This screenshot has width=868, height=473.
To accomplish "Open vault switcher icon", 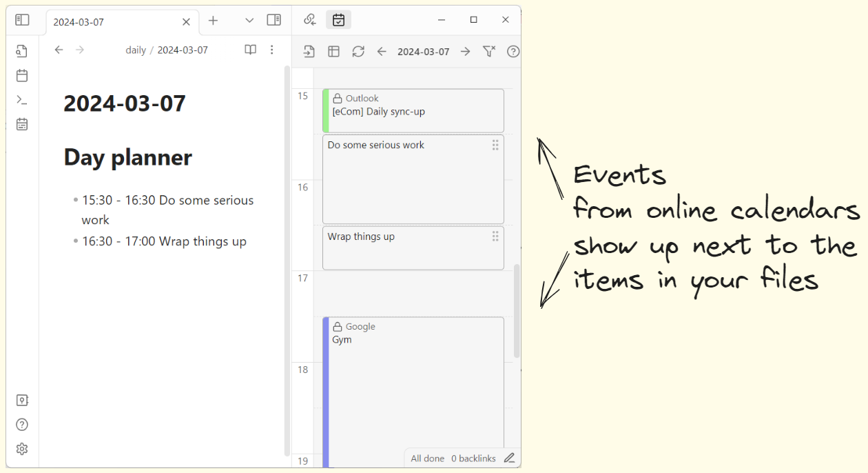I will (22, 400).
